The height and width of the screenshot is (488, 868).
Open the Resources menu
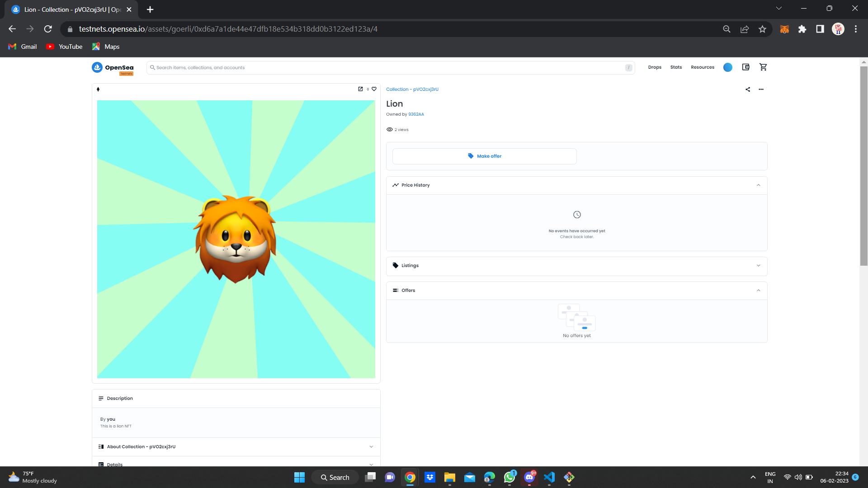tap(702, 67)
